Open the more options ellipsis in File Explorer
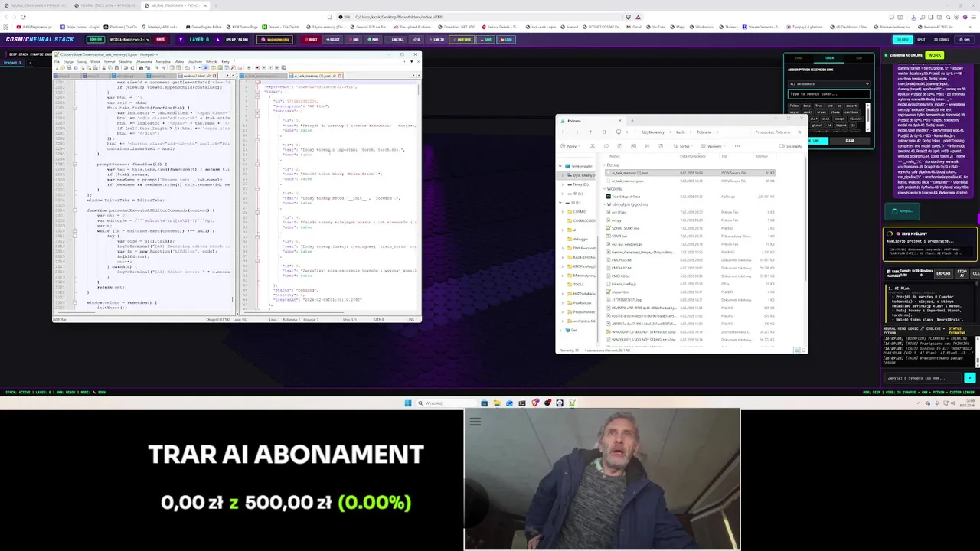Image resolution: width=980 pixels, height=551 pixels. (737, 146)
